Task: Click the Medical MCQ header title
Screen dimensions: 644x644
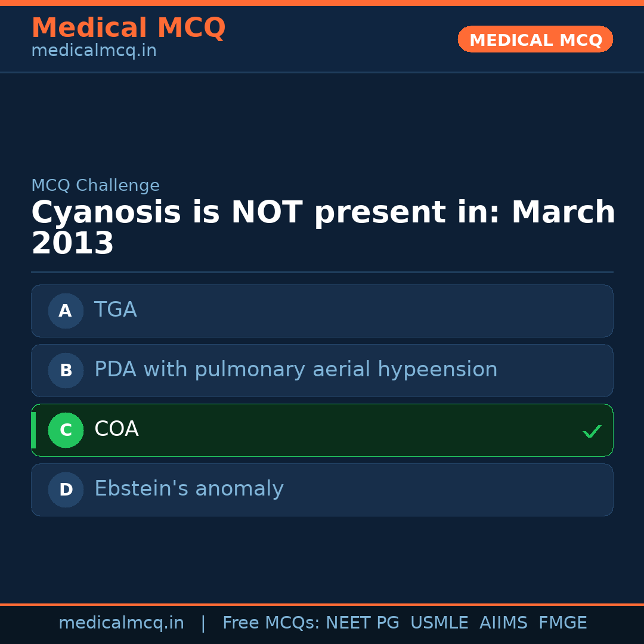Action: point(128,28)
